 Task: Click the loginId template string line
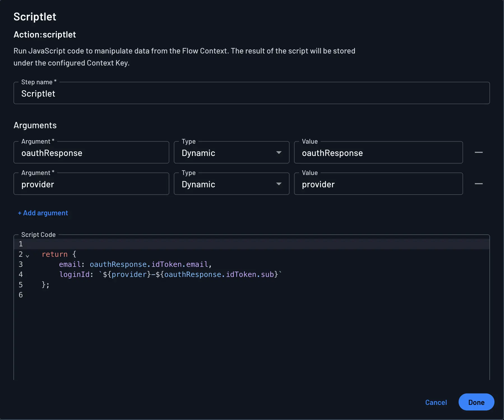[170, 274]
